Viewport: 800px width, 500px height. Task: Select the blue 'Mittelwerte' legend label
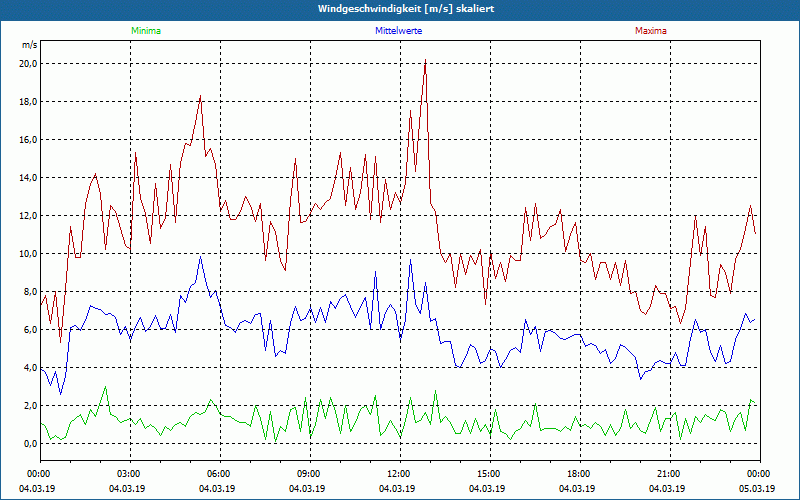pyautogui.click(x=398, y=31)
